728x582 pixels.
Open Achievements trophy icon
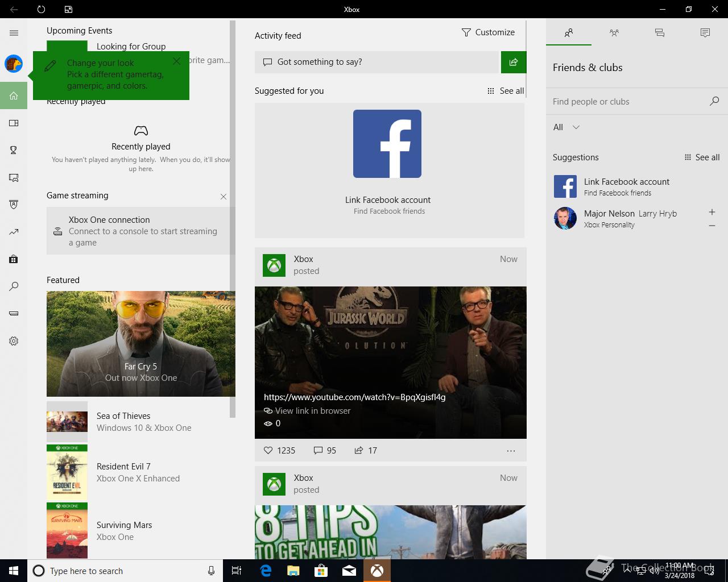click(14, 150)
